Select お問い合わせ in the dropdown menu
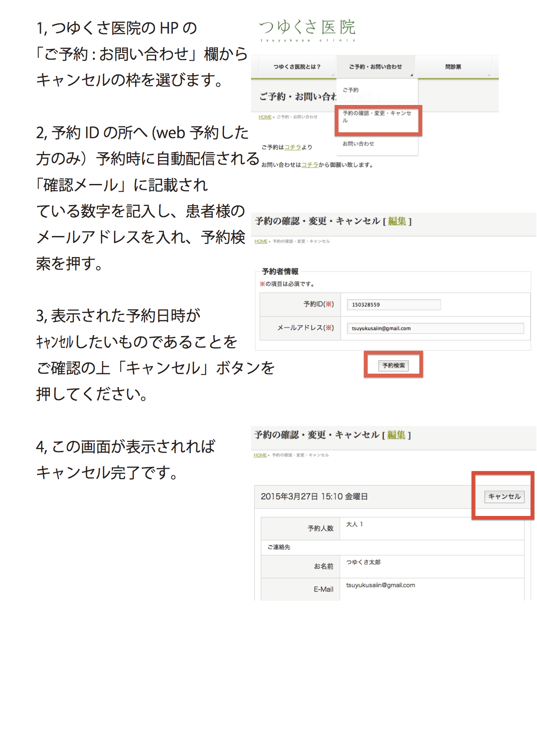This screenshot has width=537, height=756. point(358,144)
